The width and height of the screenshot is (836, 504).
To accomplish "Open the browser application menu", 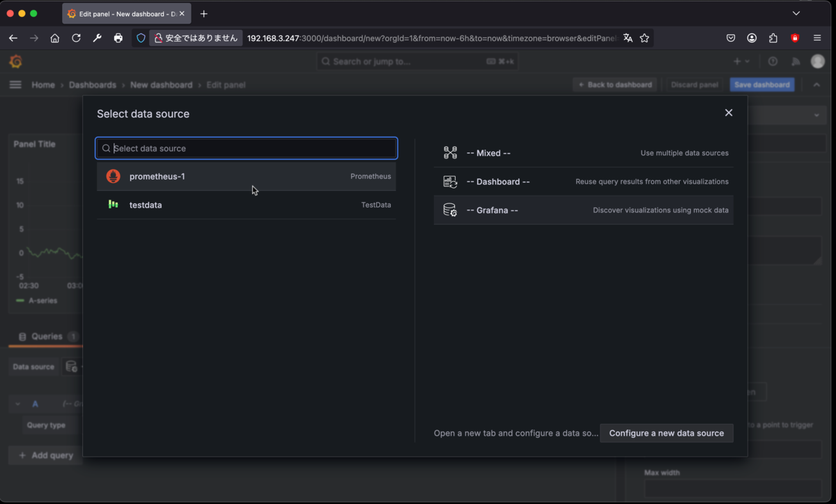I will [x=817, y=38].
